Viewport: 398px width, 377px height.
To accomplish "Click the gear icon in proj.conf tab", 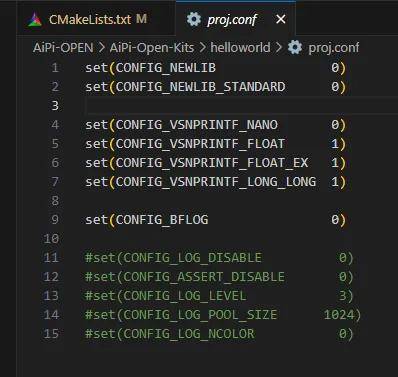I will (x=194, y=19).
